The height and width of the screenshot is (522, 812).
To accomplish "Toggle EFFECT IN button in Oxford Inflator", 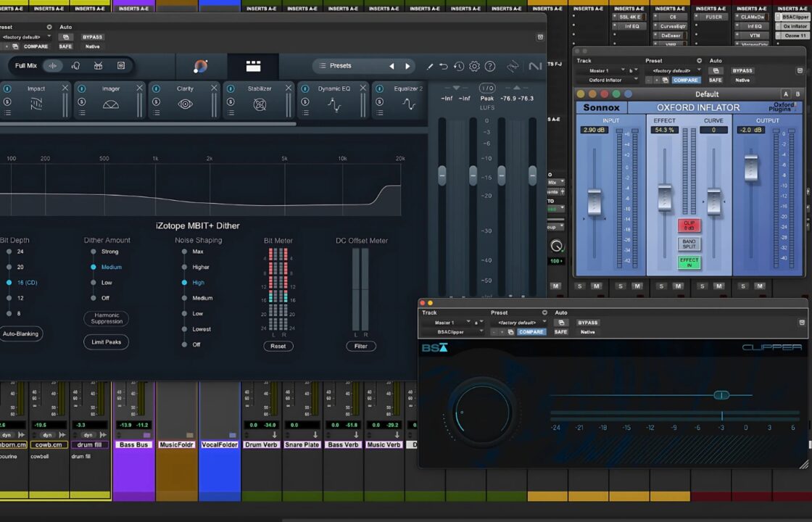I will 689,262.
